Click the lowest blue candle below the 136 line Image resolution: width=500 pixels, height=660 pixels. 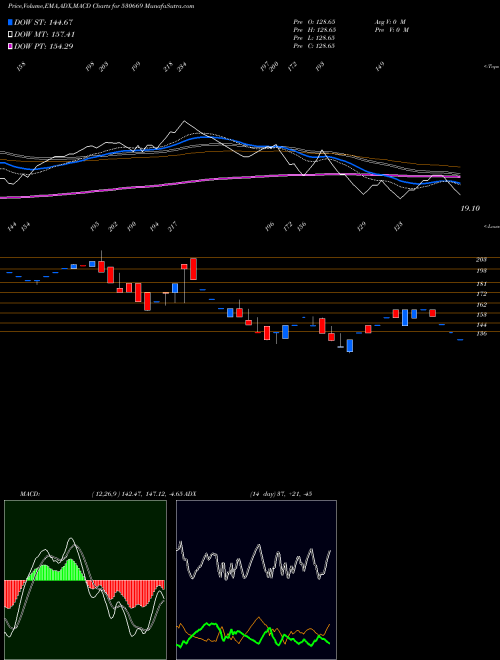pos(349,346)
